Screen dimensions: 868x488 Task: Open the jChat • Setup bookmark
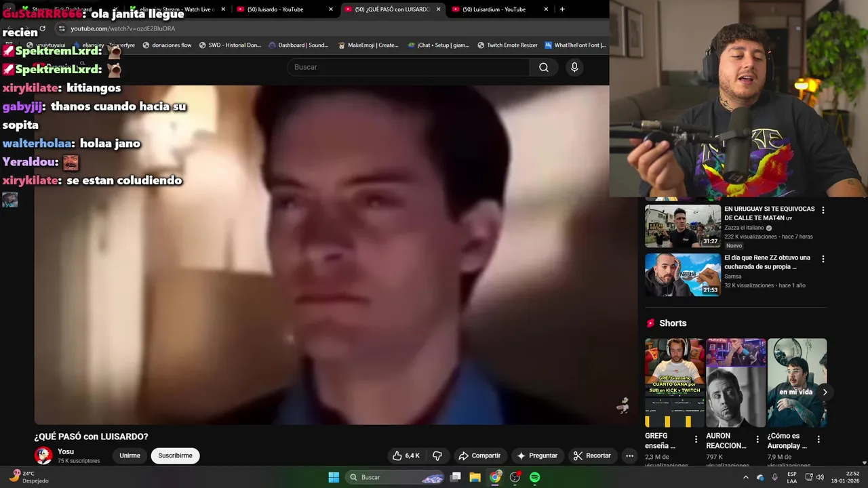tap(439, 45)
